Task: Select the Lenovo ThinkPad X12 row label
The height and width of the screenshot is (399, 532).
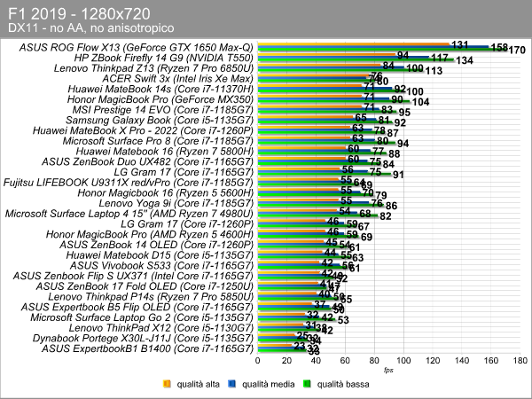Action: [161, 328]
